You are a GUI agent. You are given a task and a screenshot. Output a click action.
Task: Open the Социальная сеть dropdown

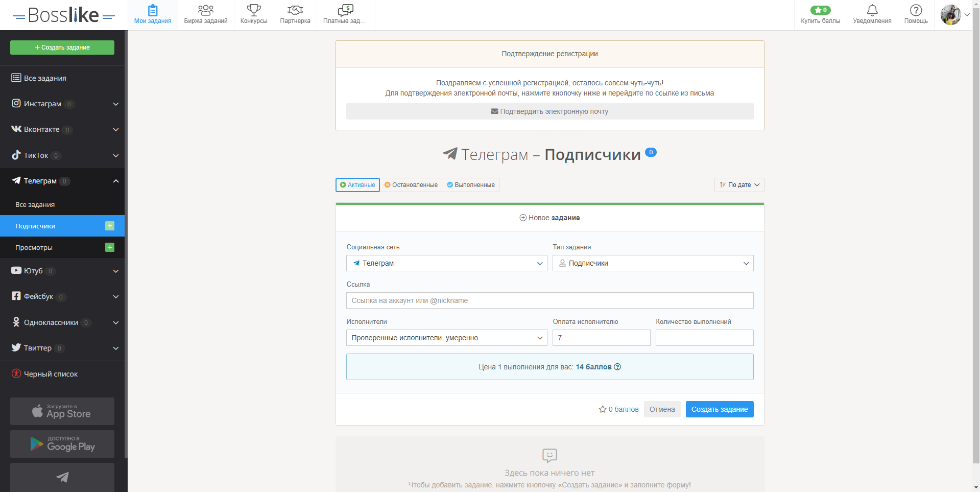click(447, 263)
